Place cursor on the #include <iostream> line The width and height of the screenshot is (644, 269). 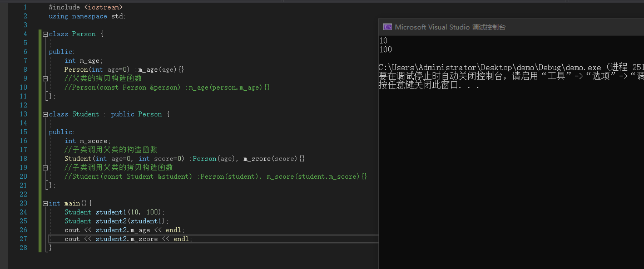(86, 7)
